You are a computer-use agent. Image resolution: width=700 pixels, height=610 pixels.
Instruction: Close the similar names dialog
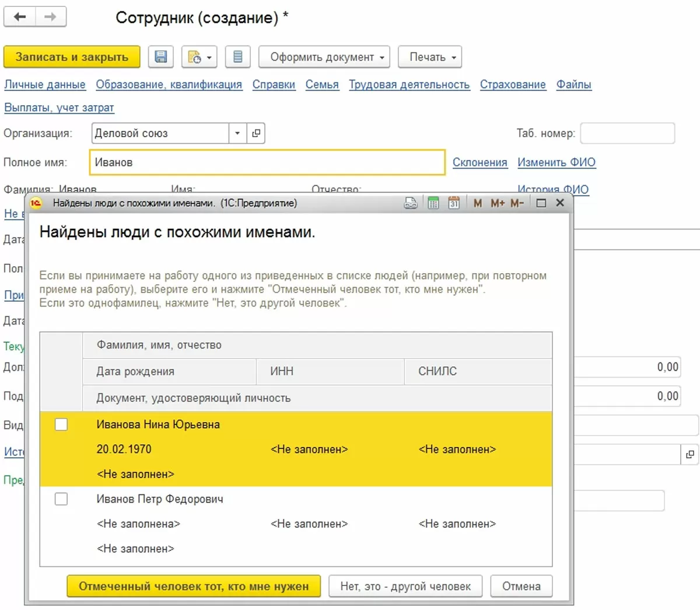click(560, 203)
